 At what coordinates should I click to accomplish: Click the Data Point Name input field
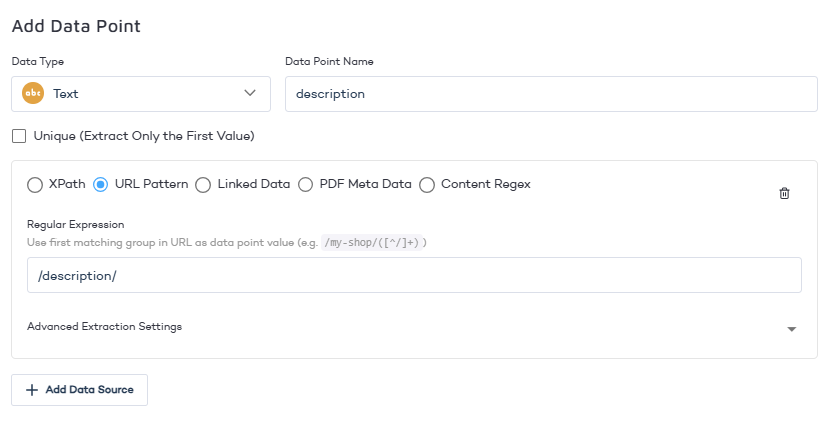point(550,94)
